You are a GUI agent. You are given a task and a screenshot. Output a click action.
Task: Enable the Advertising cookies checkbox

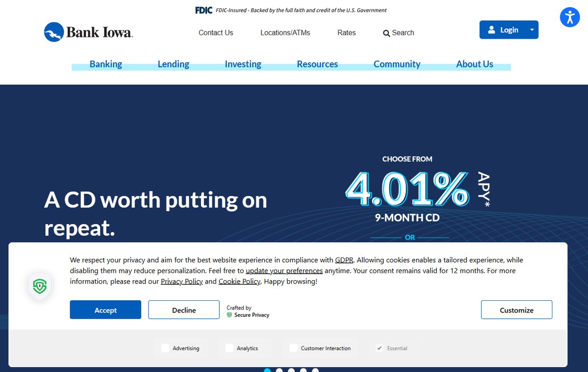165,348
